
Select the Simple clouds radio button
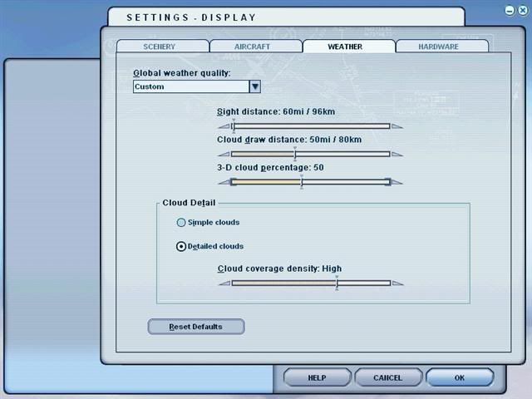181,223
